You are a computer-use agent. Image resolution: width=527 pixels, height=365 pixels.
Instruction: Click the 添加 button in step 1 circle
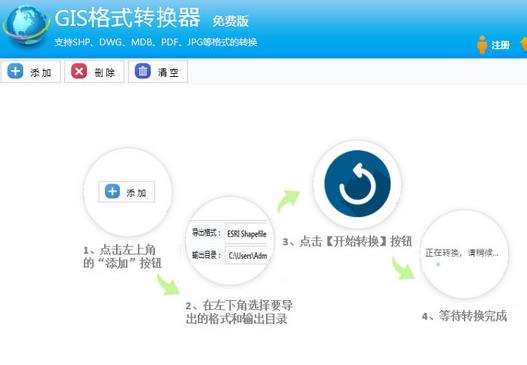127,192
